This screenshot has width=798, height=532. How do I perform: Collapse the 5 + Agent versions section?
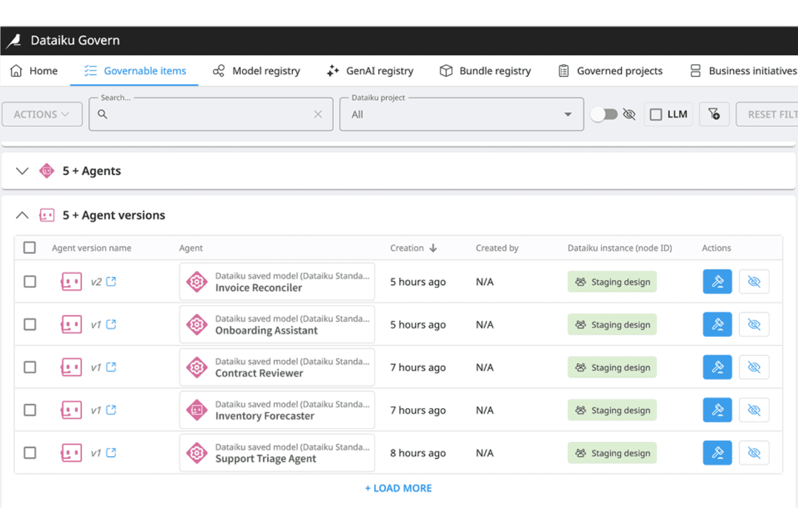tap(22, 215)
